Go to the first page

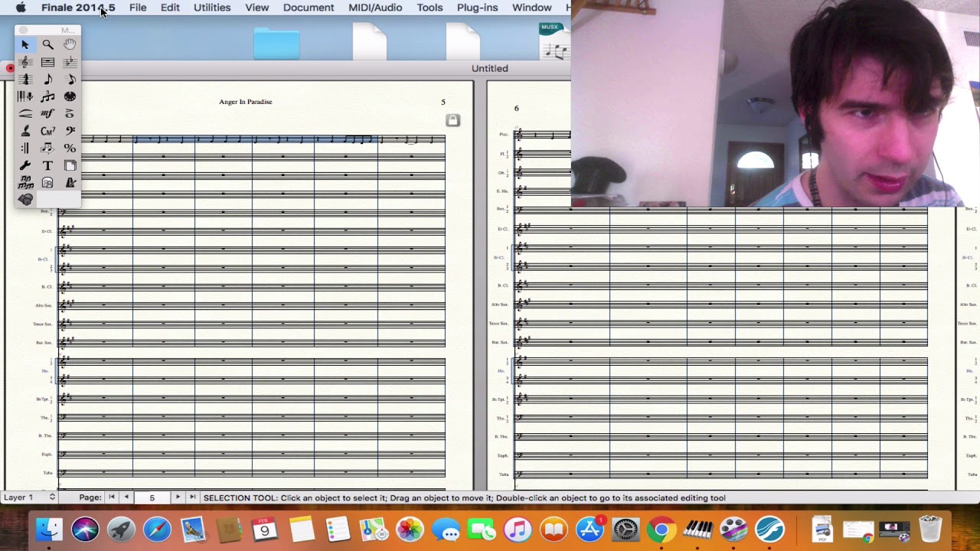tap(112, 497)
